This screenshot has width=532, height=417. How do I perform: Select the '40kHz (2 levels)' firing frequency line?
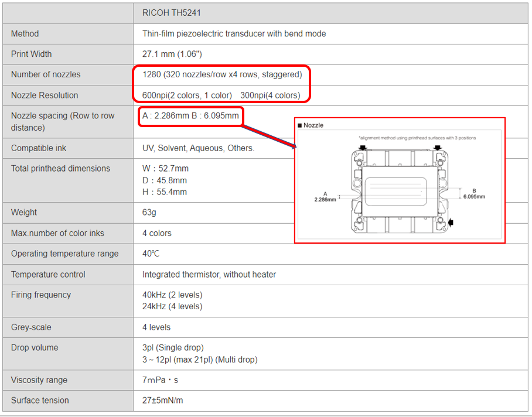[172, 295]
